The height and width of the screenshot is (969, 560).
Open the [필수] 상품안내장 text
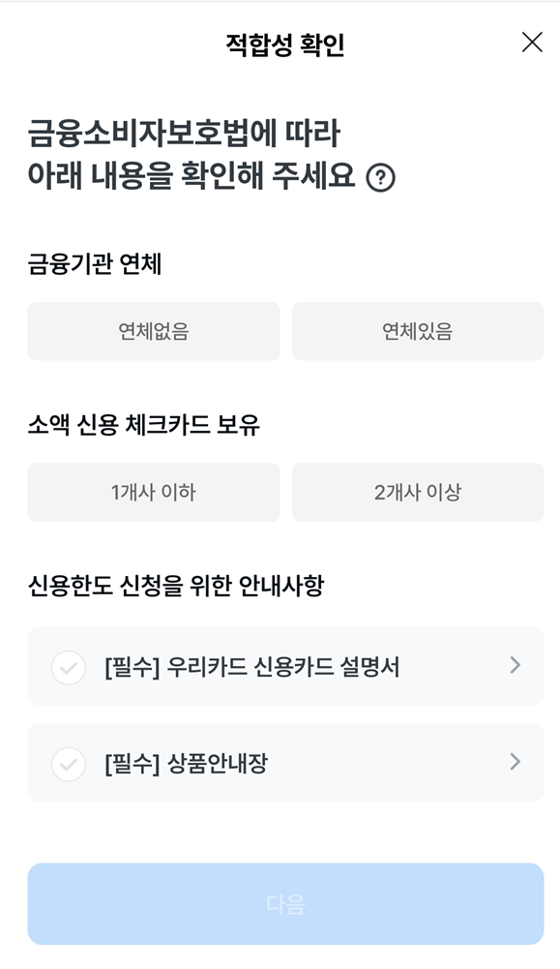(186, 764)
